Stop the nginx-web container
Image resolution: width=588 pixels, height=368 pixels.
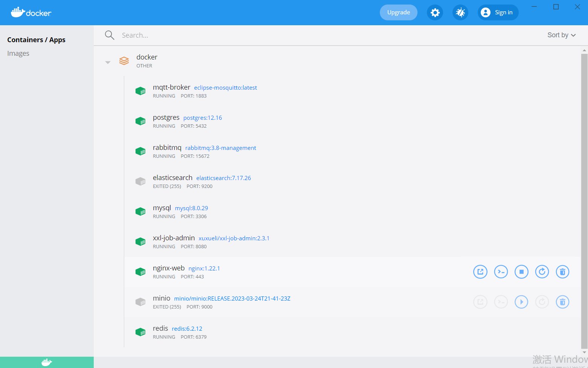coord(521,272)
